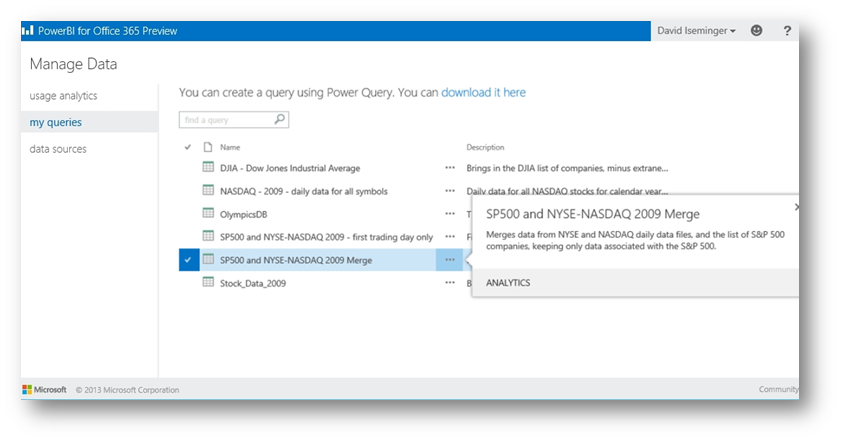
Task: Click the popup title SP500 and NYSE-NASDAQ 2009 Merge
Action: tap(593, 214)
